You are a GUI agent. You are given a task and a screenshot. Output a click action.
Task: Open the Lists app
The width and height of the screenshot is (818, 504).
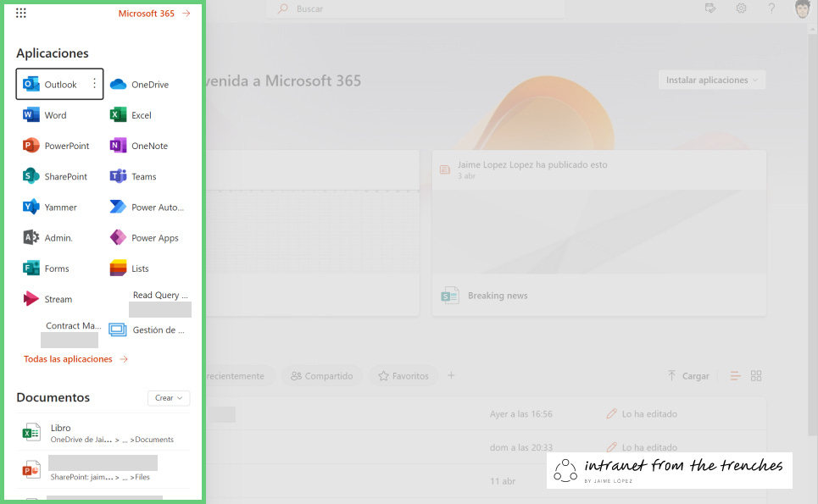pos(130,269)
